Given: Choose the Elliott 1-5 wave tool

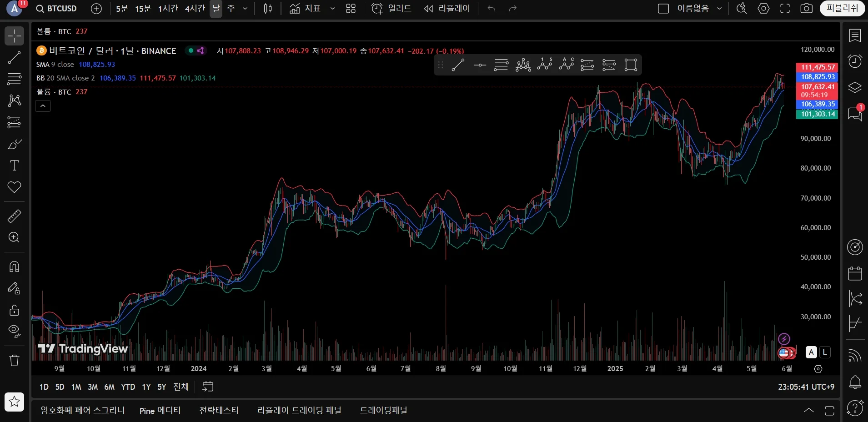Looking at the screenshot, I should click(545, 65).
